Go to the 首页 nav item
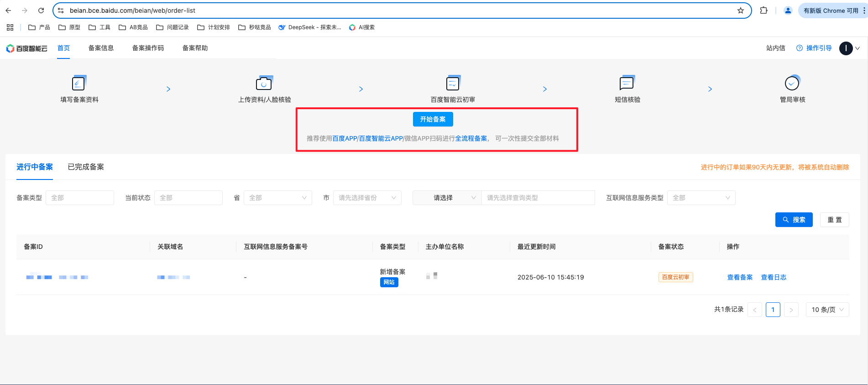Image resolution: width=868 pixels, height=385 pixels. point(63,48)
